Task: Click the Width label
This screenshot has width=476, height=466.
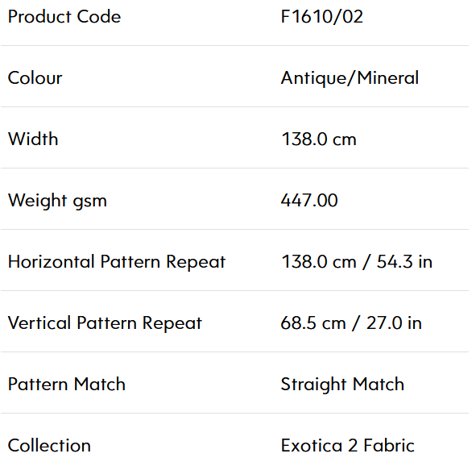Action: pyautogui.click(x=33, y=139)
